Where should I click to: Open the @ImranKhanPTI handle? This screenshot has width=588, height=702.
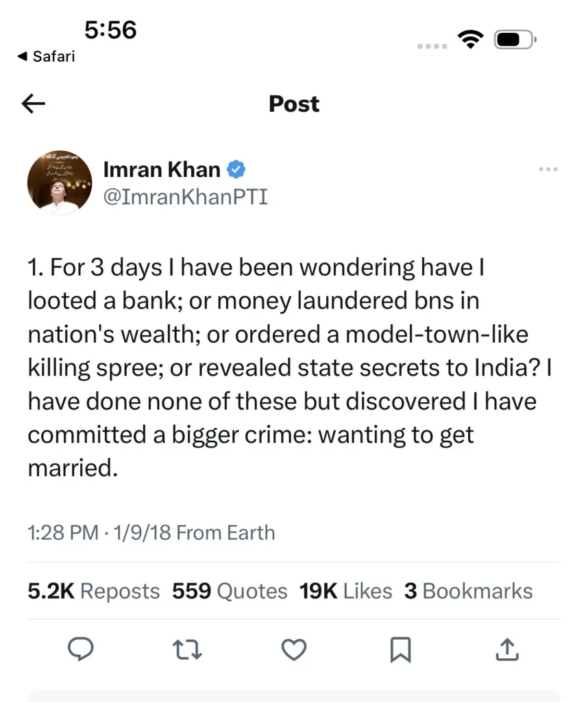click(x=186, y=195)
